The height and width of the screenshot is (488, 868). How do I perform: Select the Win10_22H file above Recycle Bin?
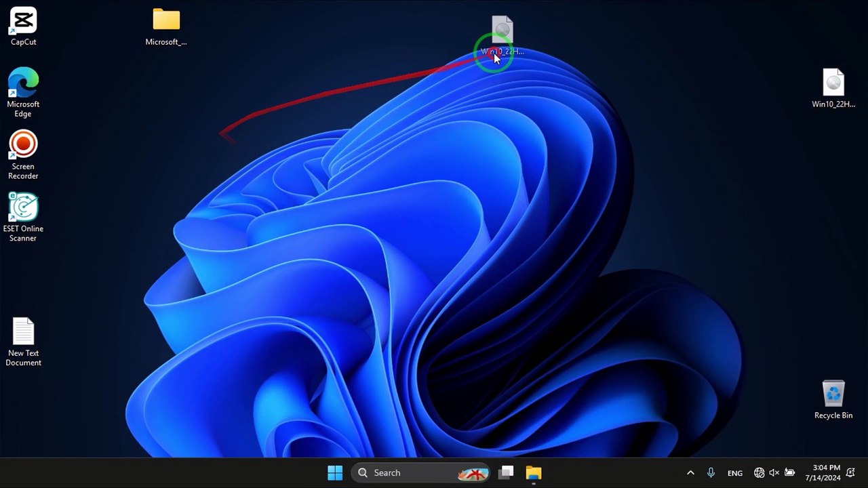coord(833,88)
